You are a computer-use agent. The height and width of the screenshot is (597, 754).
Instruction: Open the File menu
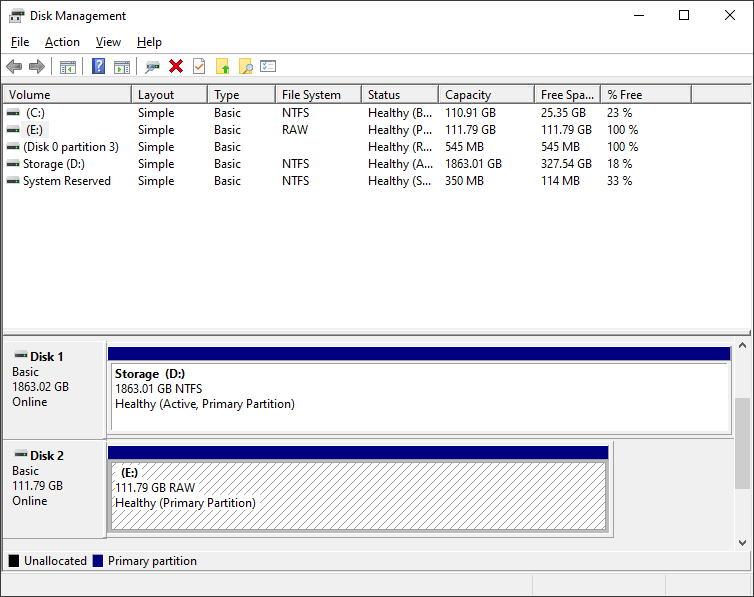coord(20,42)
